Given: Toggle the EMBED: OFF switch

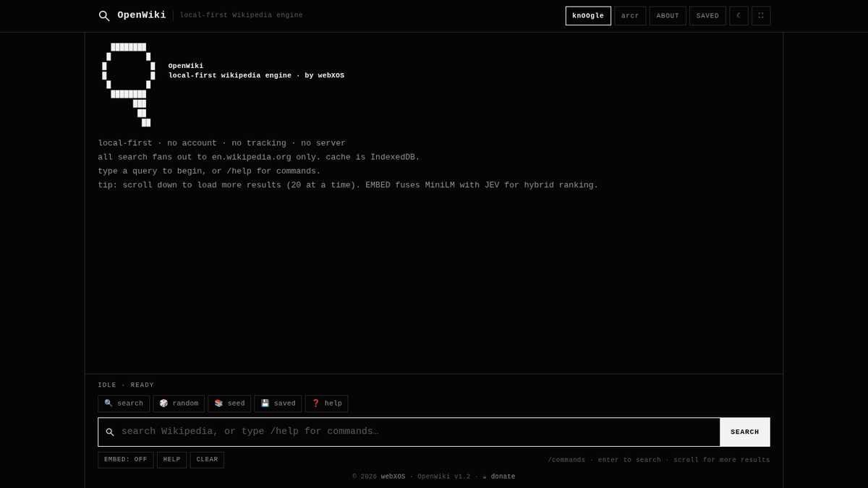Looking at the screenshot, I should (126, 460).
